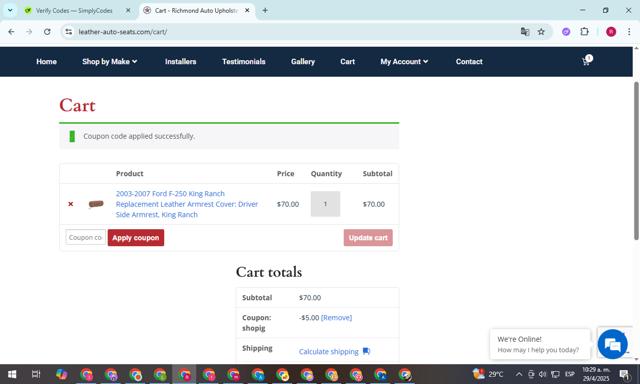Close the Cart - Richmond Auto tab
The height and width of the screenshot is (384, 640).
[247, 11]
